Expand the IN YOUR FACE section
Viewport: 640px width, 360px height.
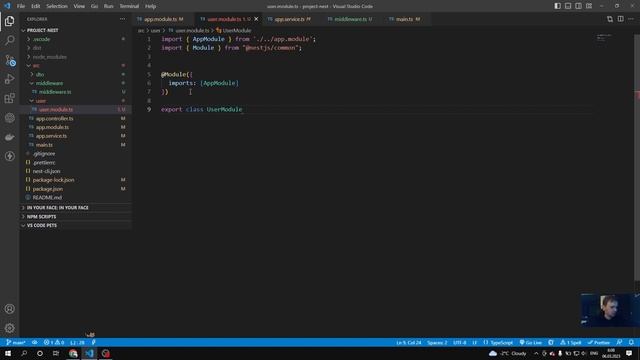pyautogui.click(x=76, y=208)
